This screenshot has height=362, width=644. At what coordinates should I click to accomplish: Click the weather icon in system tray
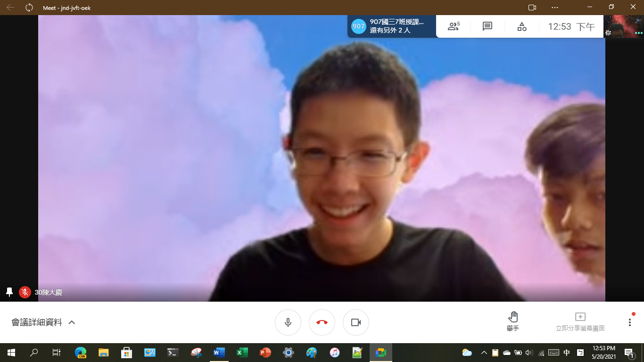pos(467,353)
